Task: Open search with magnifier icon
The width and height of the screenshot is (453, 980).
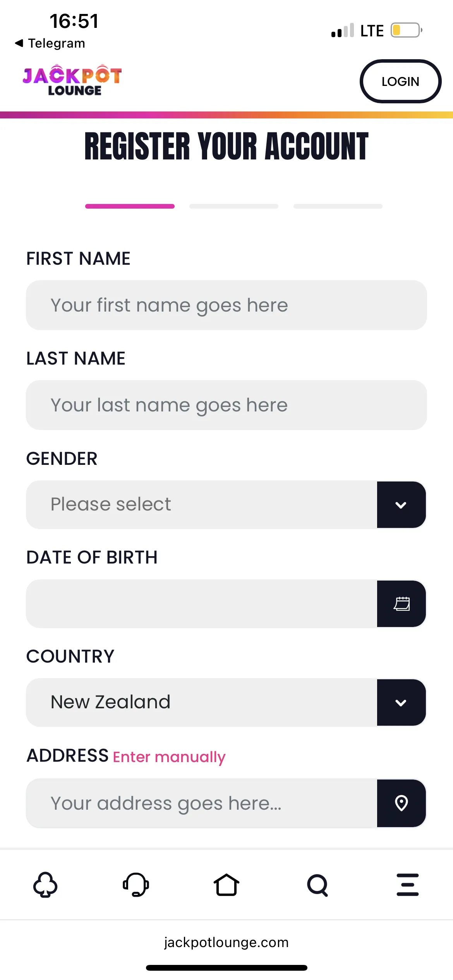Action: [x=317, y=885]
